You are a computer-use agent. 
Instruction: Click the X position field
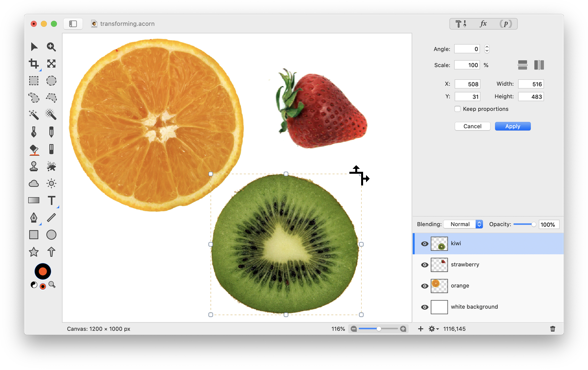(467, 84)
